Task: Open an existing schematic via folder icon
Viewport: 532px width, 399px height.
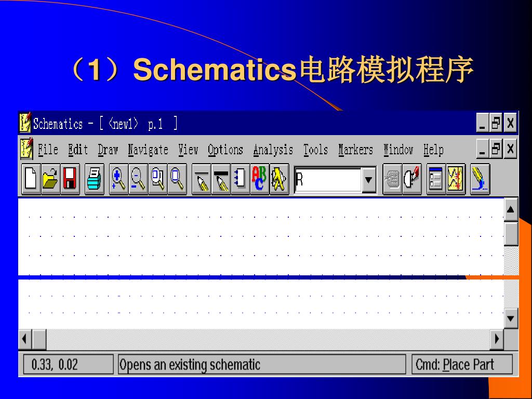Action: tap(50, 179)
